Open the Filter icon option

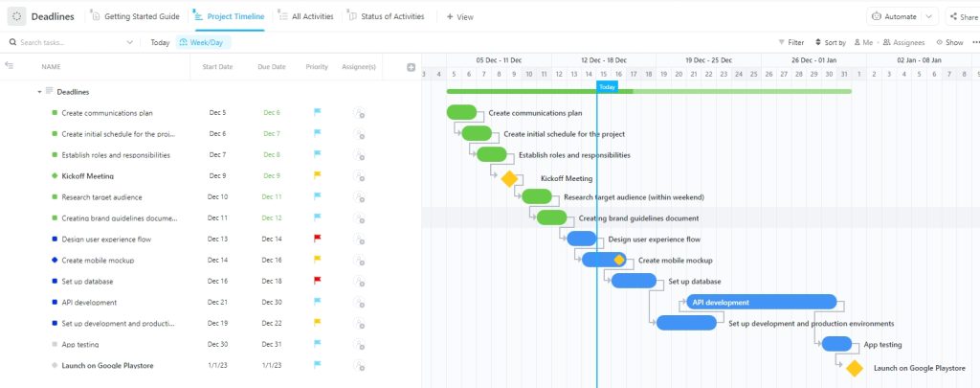click(x=791, y=42)
